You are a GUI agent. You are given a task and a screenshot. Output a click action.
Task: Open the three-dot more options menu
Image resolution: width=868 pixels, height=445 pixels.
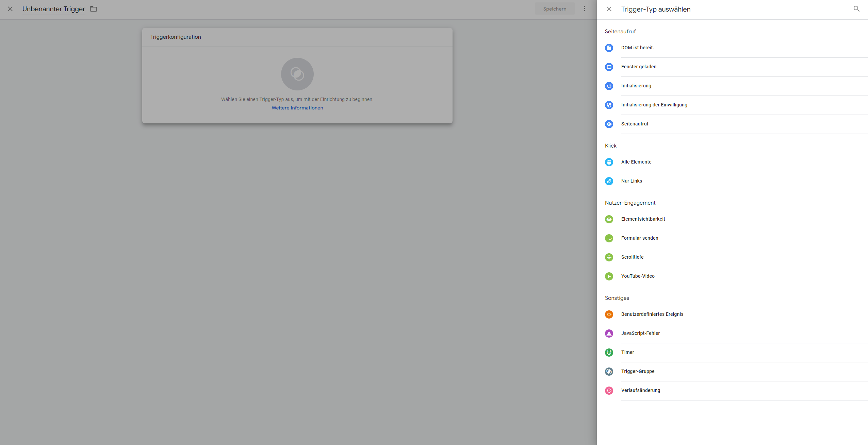[585, 9]
